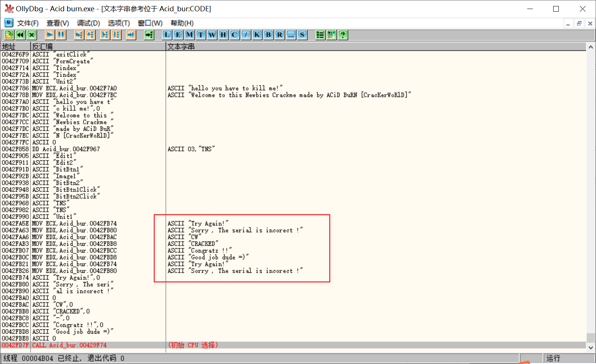Click the scrollbar up arrow
This screenshot has height=364, width=596.
click(591, 47)
